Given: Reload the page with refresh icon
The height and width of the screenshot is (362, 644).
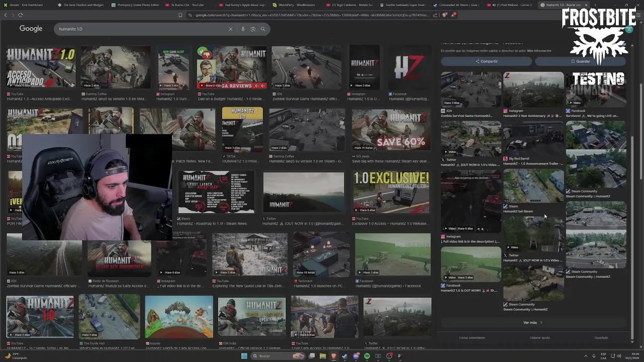Looking at the screenshot, I should point(21,15).
